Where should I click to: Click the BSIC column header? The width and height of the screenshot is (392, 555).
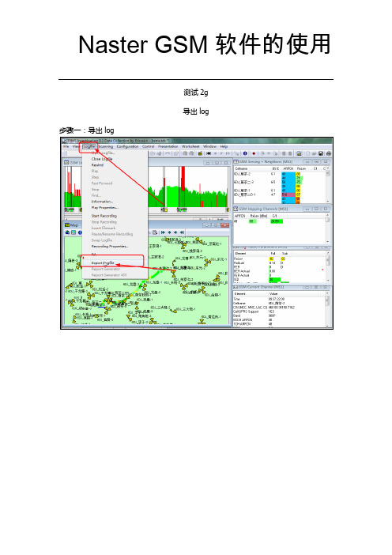(276, 168)
